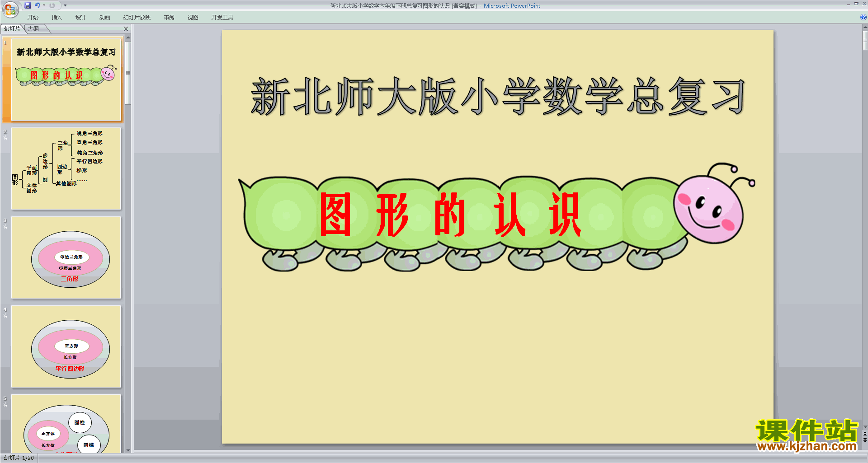Open the undo history dropdown arrow

[44, 5]
